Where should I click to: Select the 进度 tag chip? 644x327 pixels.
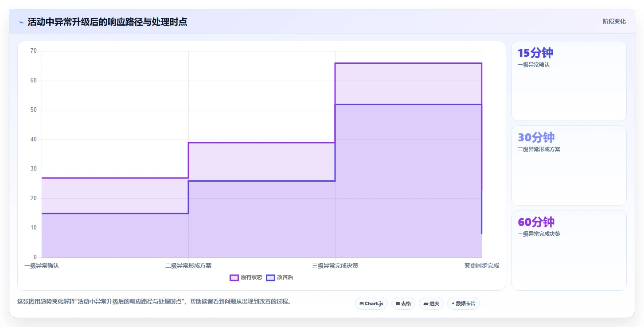click(x=431, y=304)
